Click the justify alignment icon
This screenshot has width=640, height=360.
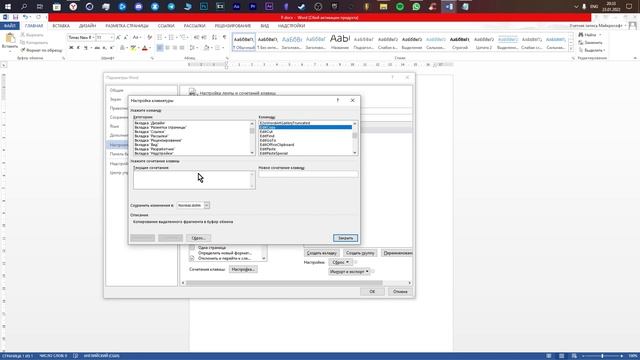(x=182, y=48)
